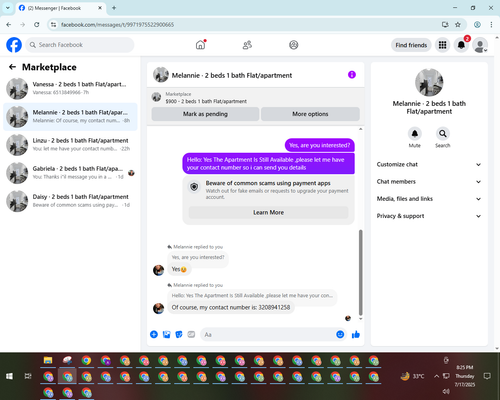Open Gabriela's 2 beds 1 bath chat
The width and height of the screenshot is (500, 400).
(70, 173)
